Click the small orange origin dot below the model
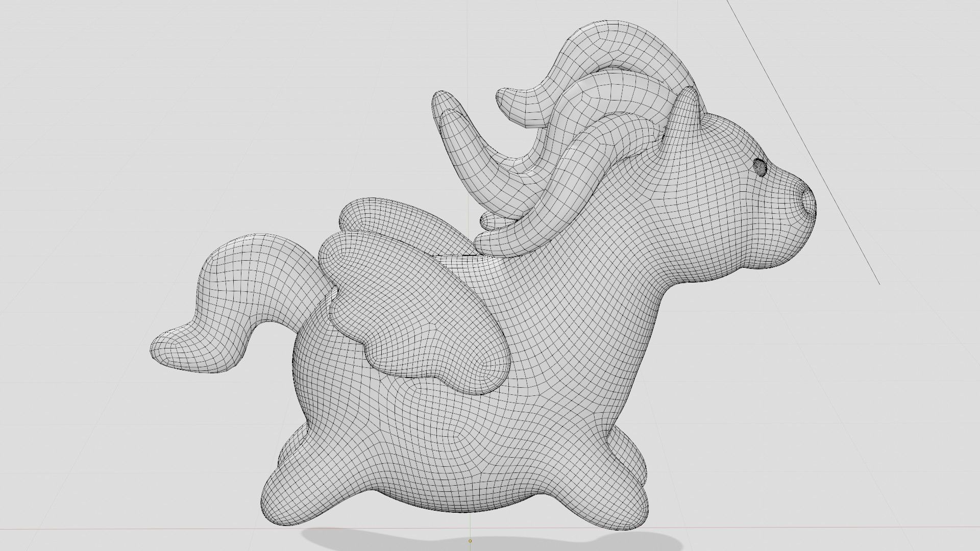The height and width of the screenshot is (551, 980). tap(470, 541)
